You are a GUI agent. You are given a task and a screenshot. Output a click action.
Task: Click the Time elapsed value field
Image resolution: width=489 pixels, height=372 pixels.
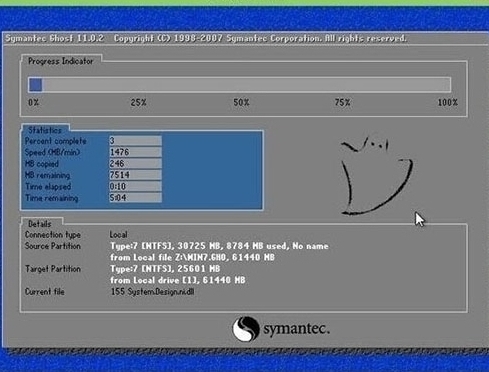135,186
